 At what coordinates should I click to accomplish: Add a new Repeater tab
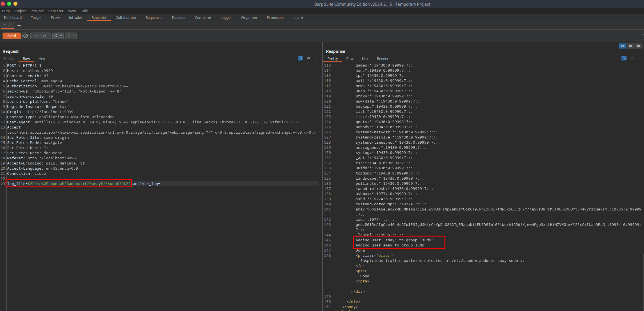[19, 25]
